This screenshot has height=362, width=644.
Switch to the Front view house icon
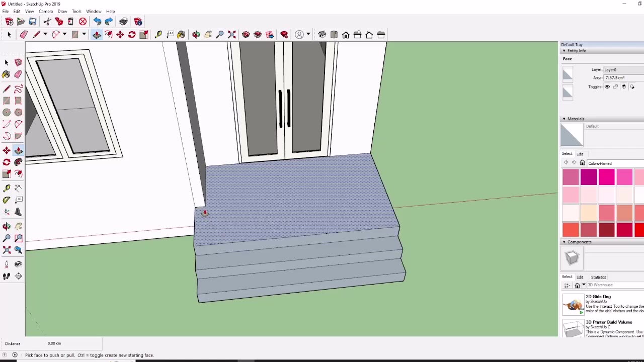(x=346, y=35)
